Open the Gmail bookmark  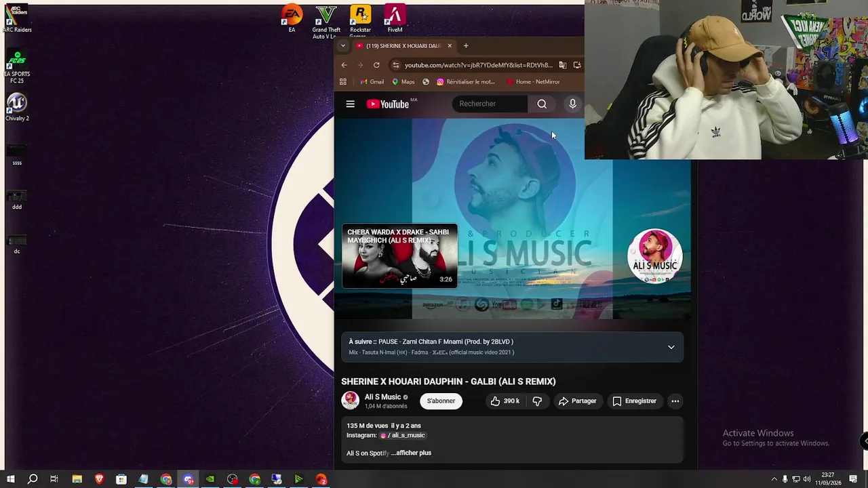coord(372,82)
